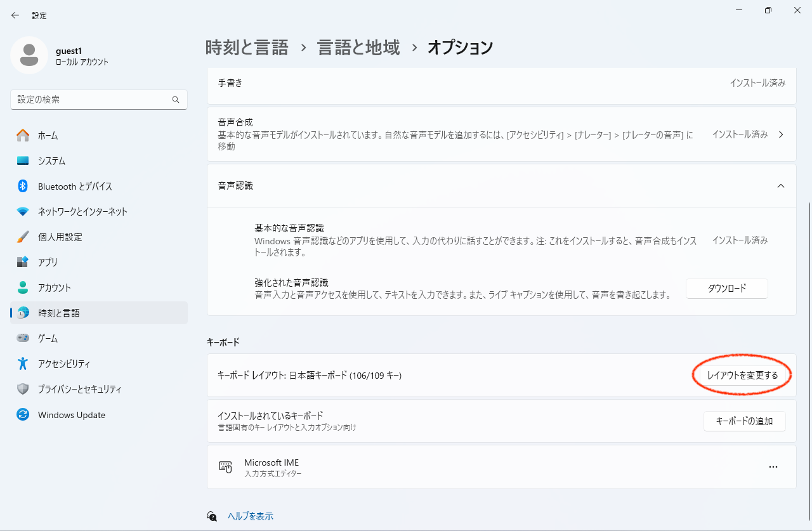Click the 言語と地域 breadcrumb
The height and width of the screenshot is (531, 812).
[358, 47]
